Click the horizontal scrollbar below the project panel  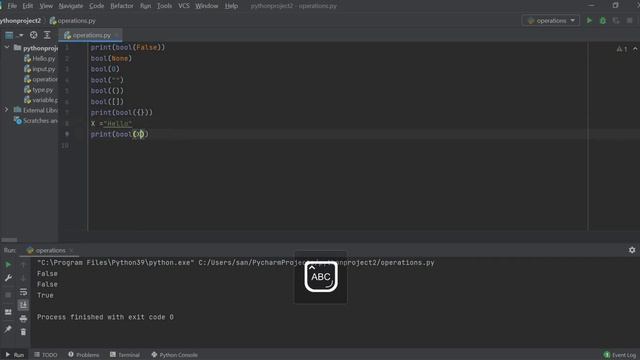coord(9,240)
